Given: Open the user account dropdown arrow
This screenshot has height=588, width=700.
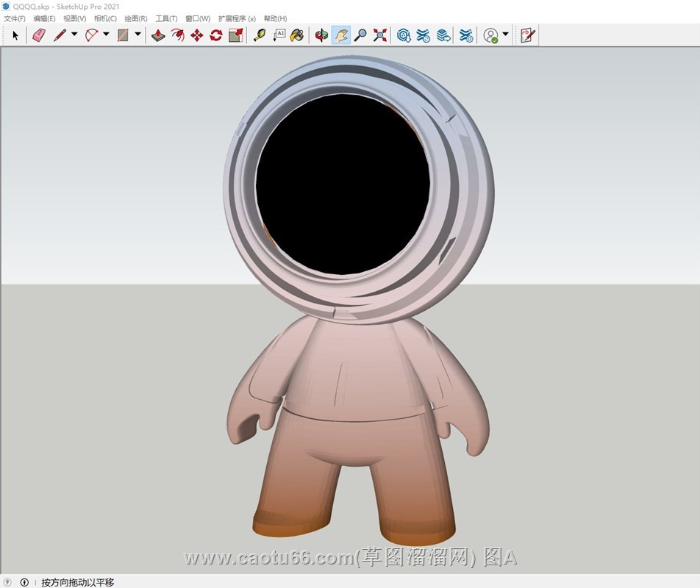Looking at the screenshot, I should tap(506, 35).
